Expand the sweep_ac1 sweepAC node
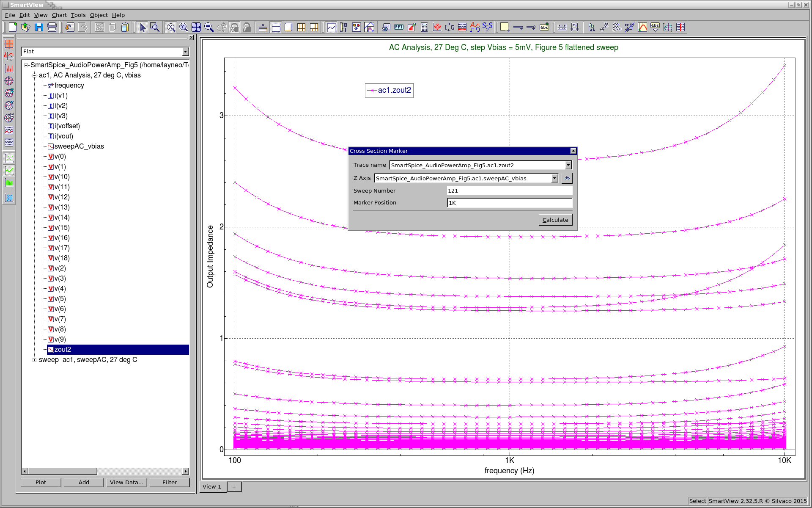Screen dimensions: 812x508 [35, 360]
